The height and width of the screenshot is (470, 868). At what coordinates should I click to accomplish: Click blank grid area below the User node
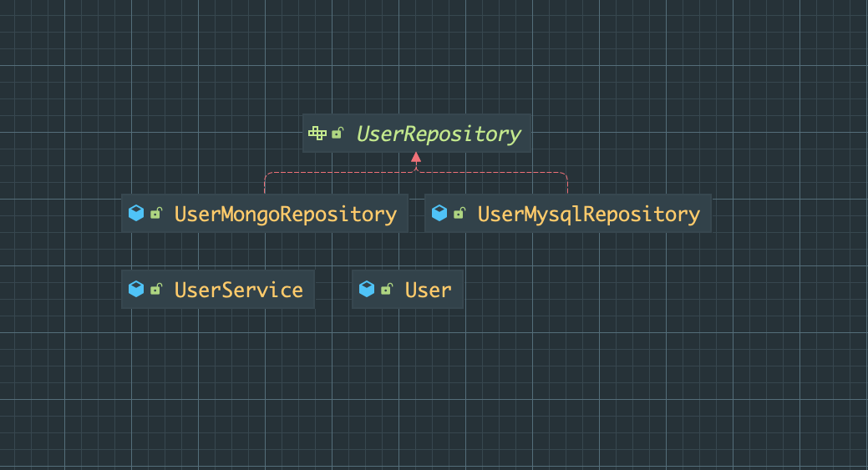pos(408,376)
